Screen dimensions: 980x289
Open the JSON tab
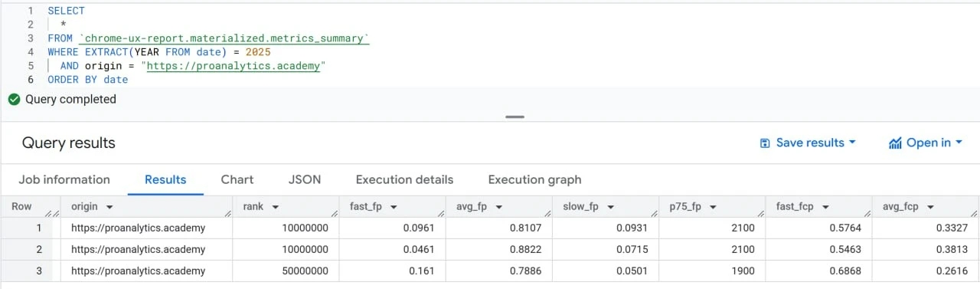pyautogui.click(x=305, y=179)
